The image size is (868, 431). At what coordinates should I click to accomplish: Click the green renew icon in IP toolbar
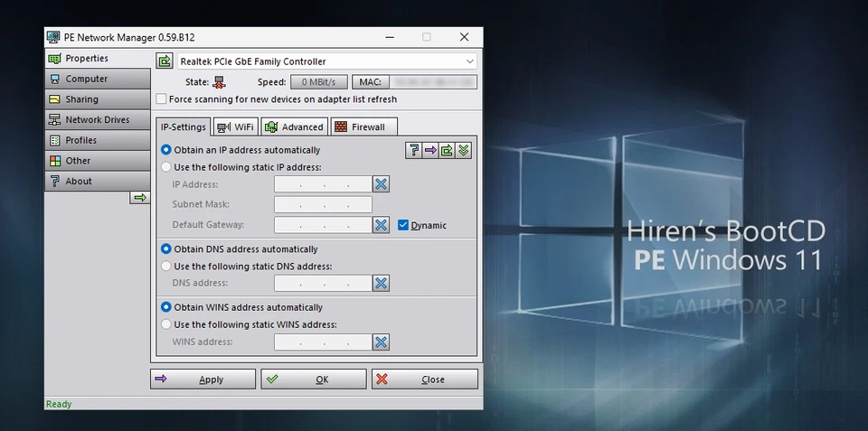tap(446, 150)
